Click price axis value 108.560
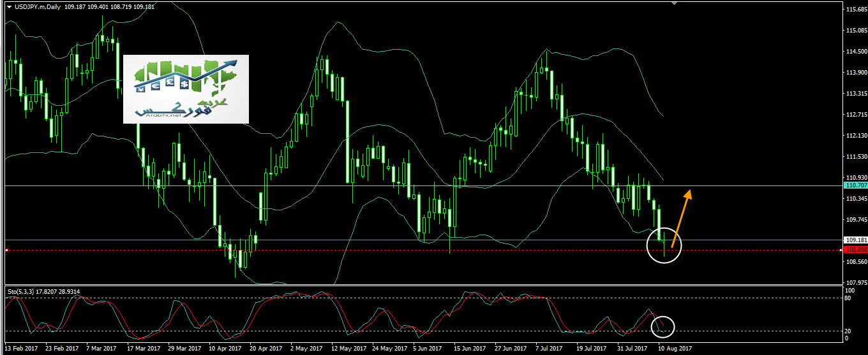The width and height of the screenshot is (868, 355). click(856, 262)
